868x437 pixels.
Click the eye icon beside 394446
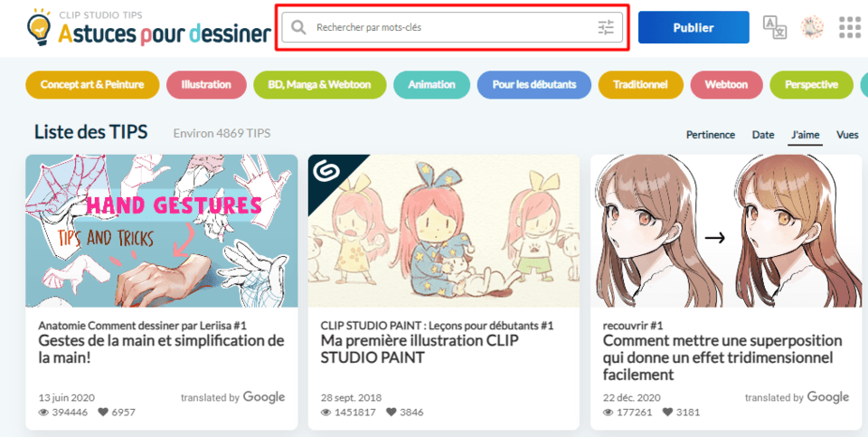(43, 412)
